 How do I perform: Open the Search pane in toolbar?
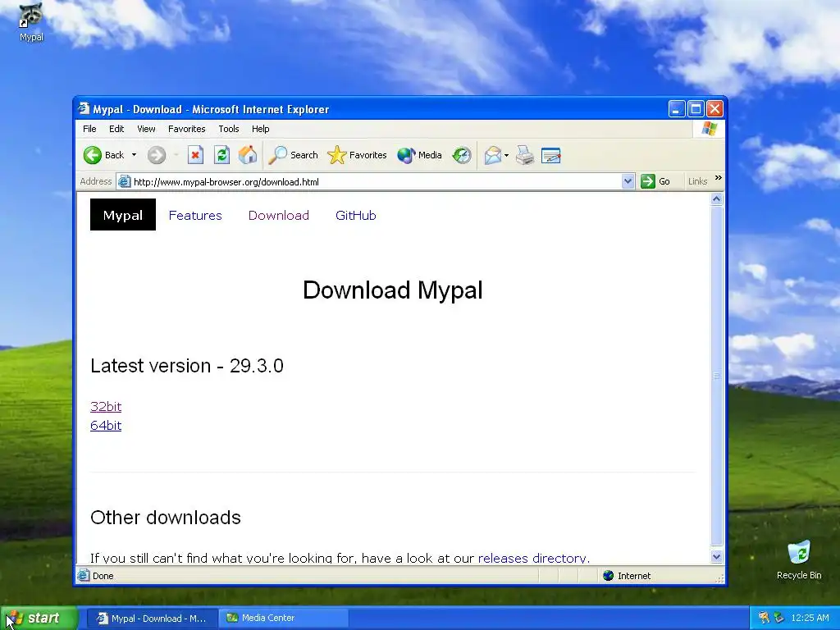pyautogui.click(x=293, y=155)
